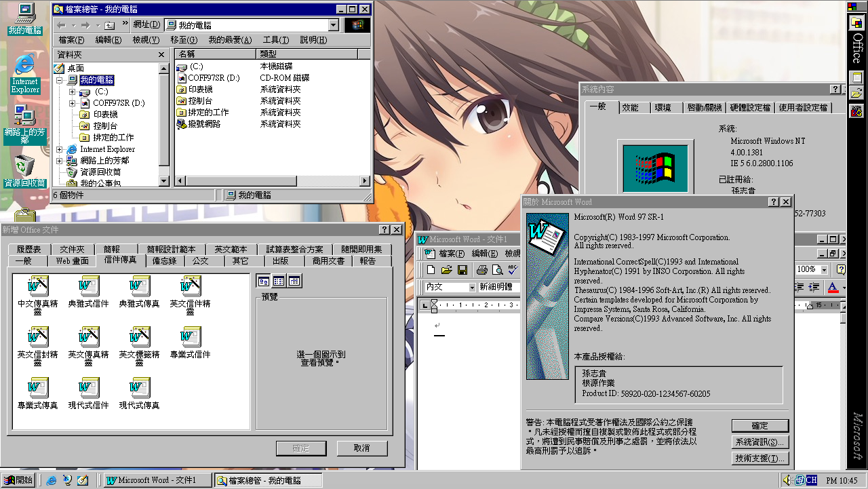Switch to details view in template dialog
Image resolution: width=868 pixels, height=489 pixels.
[x=294, y=281]
